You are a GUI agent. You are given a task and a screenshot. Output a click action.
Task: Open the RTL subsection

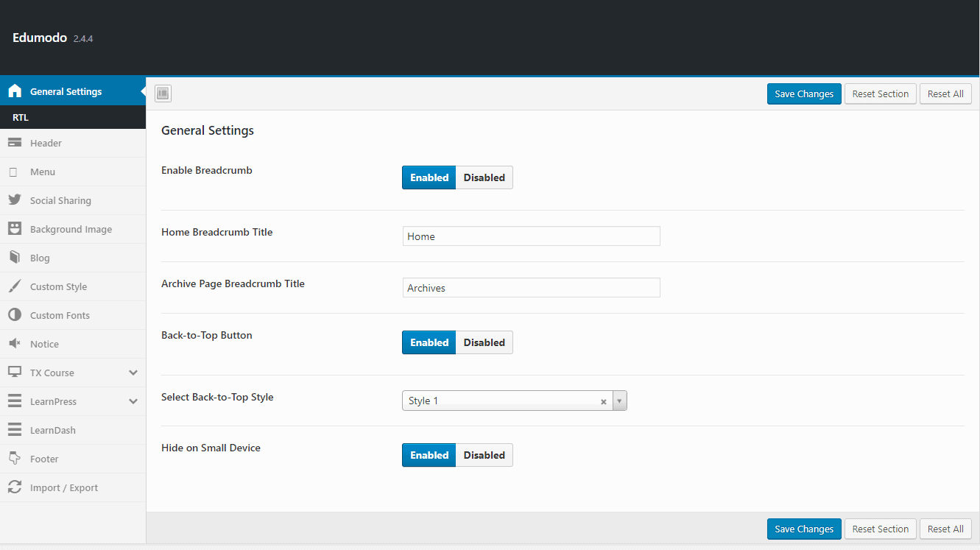(21, 118)
